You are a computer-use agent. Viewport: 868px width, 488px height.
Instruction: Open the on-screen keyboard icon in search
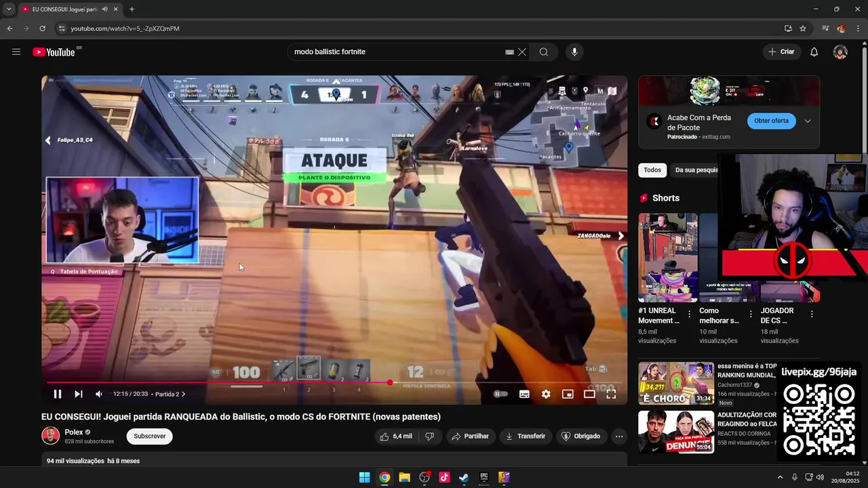509,52
